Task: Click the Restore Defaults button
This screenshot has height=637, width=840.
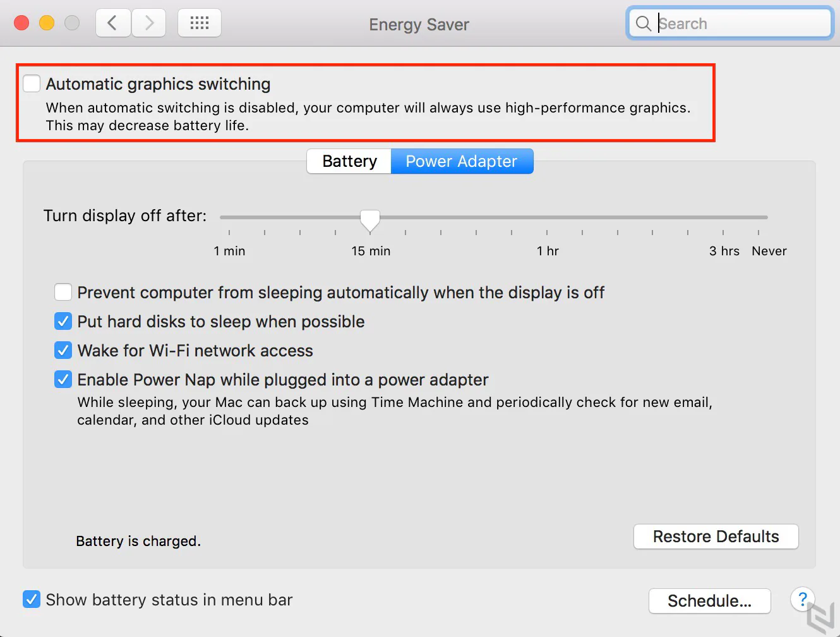Action: pyautogui.click(x=716, y=537)
